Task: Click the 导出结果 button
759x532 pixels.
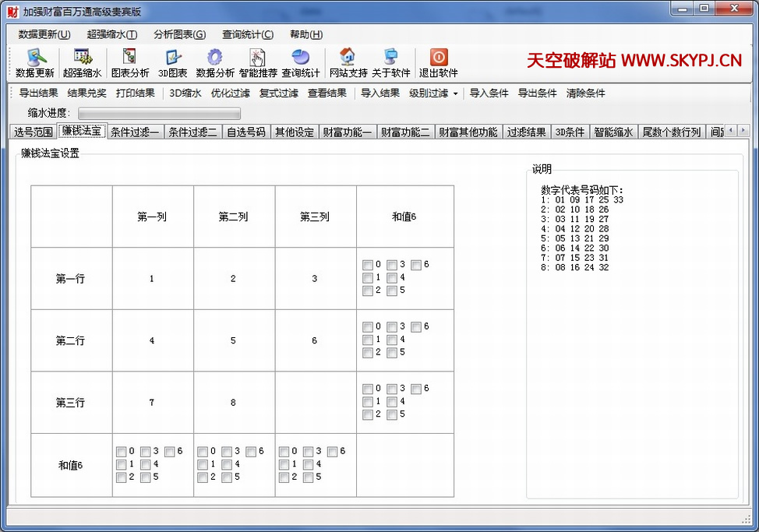Action: (38, 93)
